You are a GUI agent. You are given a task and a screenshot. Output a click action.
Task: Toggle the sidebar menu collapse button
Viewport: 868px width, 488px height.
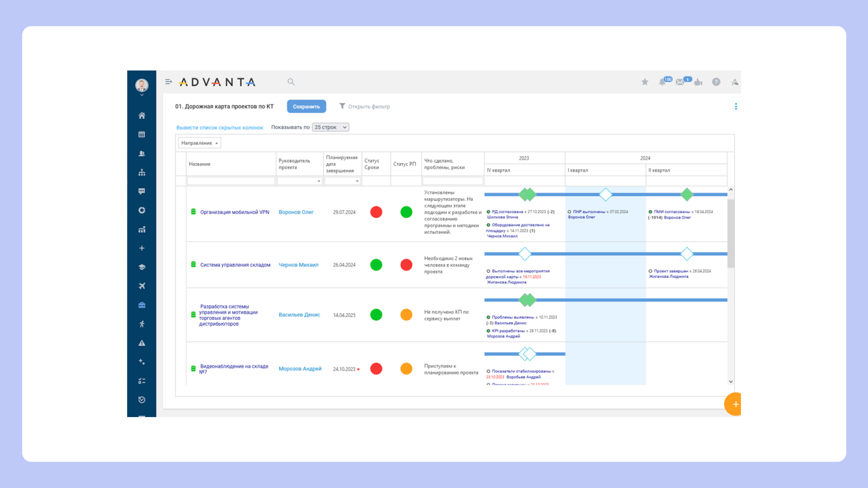[x=168, y=82]
